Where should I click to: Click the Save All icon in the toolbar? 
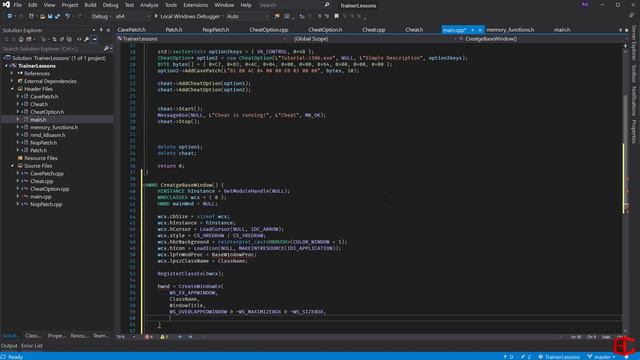click(57, 16)
